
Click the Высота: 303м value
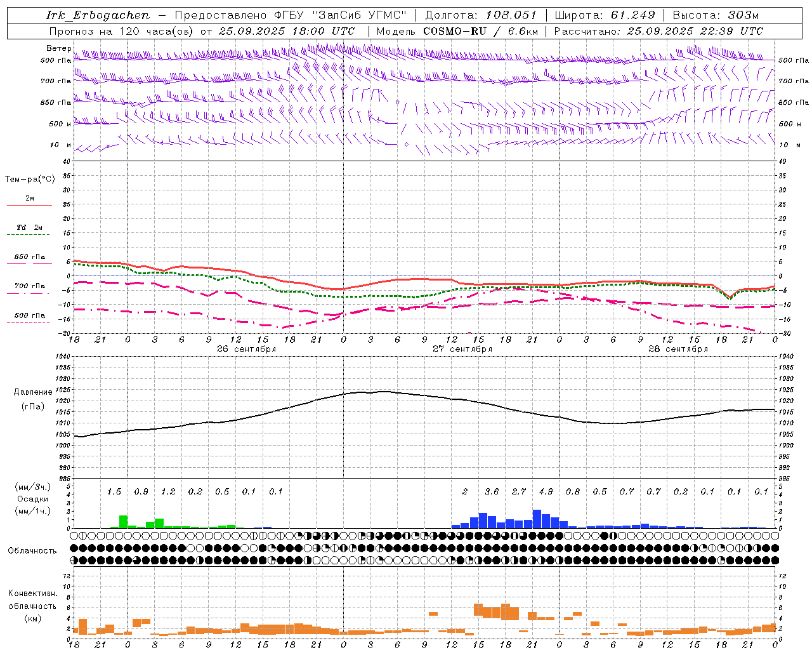point(716,15)
